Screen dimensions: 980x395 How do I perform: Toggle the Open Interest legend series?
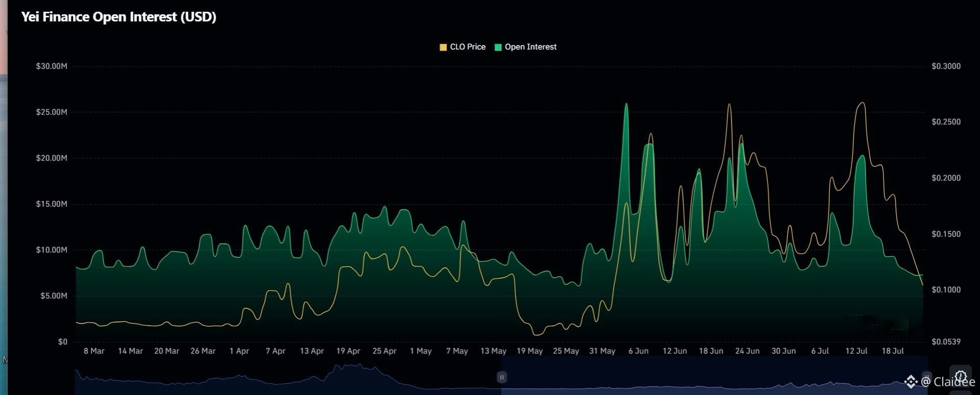pos(525,47)
